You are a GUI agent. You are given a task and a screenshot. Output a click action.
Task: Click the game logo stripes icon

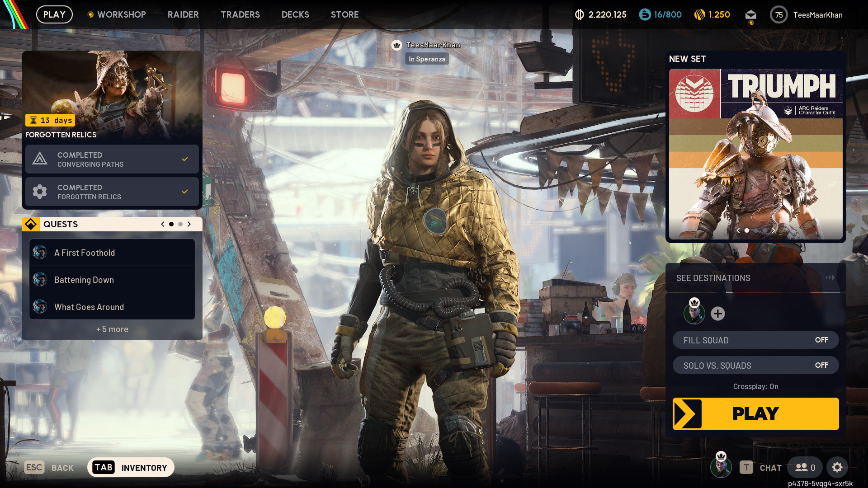[15, 14]
